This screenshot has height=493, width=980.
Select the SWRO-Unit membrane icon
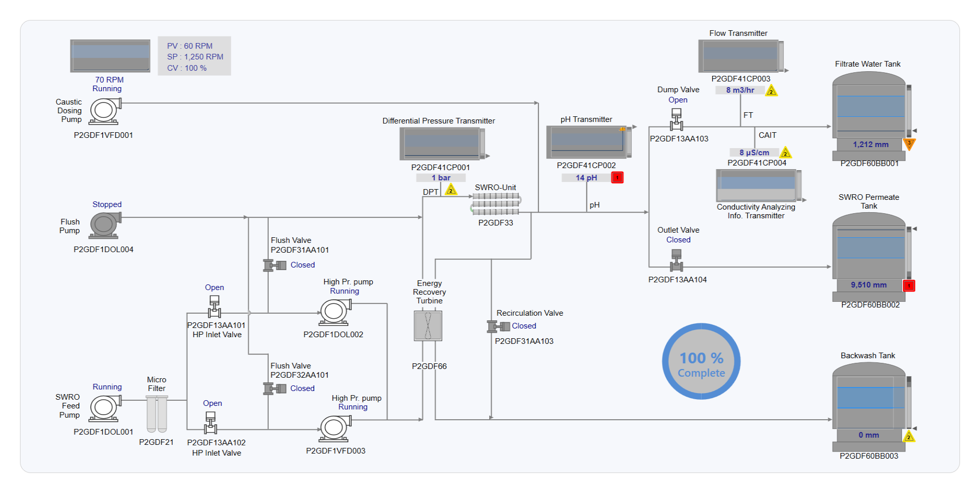click(x=495, y=204)
